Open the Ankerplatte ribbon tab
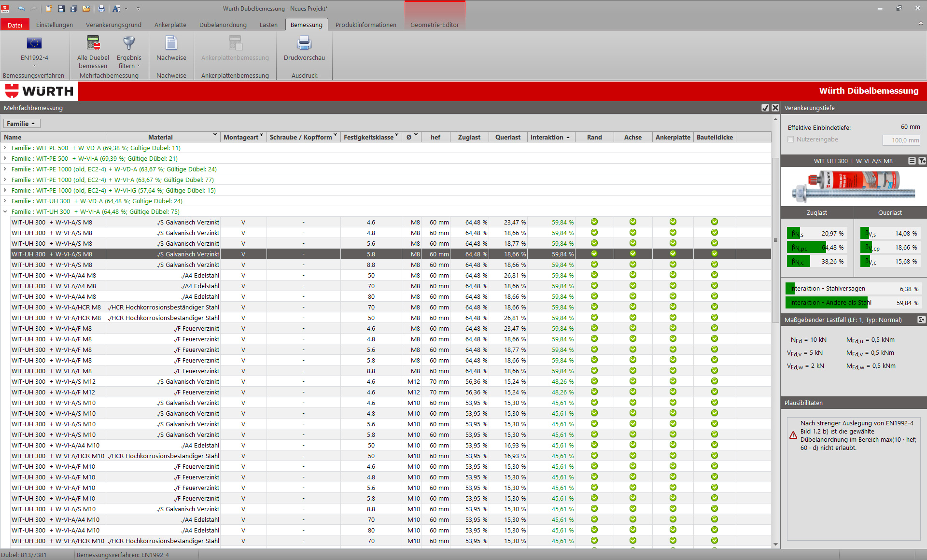The height and width of the screenshot is (560, 927). pos(170,25)
